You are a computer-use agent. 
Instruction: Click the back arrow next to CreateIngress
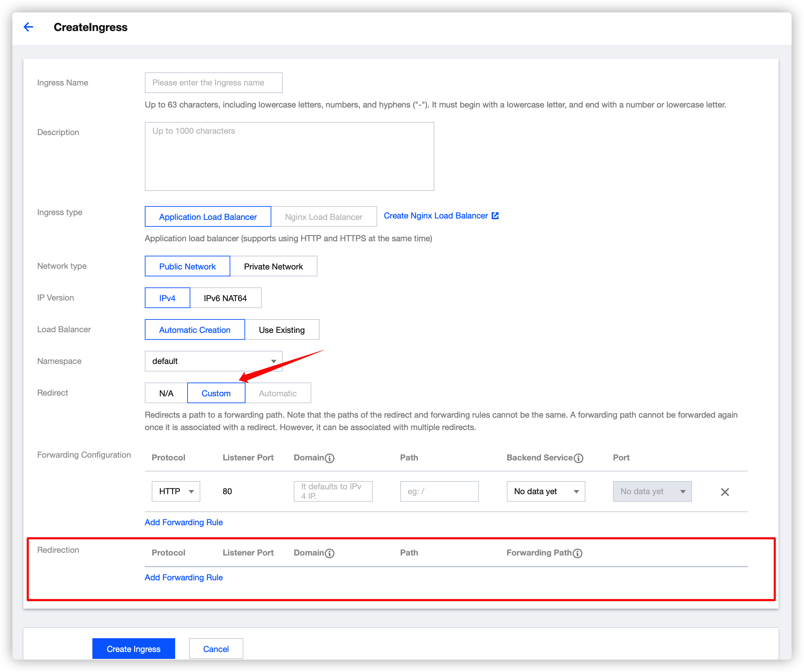tap(28, 27)
